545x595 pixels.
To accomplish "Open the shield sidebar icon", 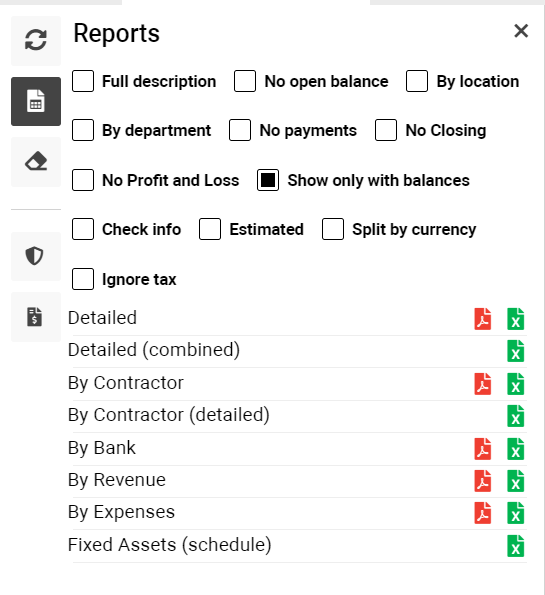I will click(36, 256).
